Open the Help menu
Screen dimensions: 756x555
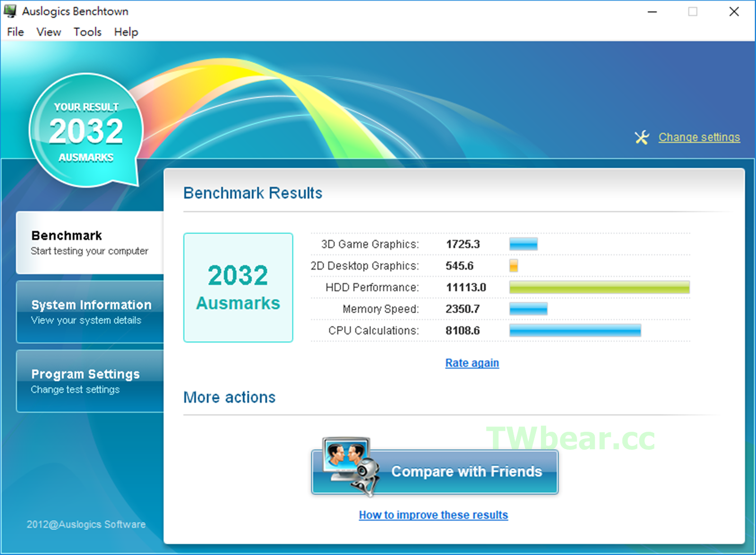tap(126, 32)
